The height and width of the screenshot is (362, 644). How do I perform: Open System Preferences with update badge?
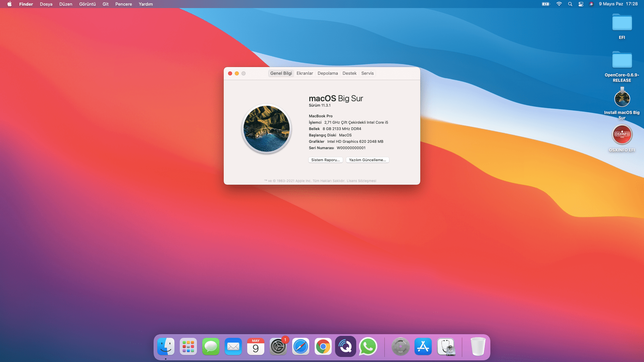click(278, 347)
